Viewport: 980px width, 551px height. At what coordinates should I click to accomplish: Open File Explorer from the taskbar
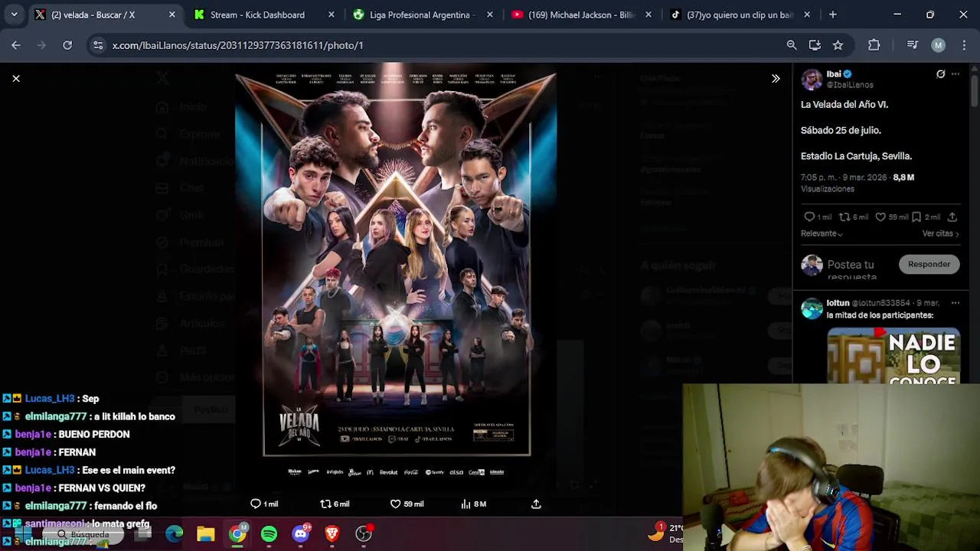click(206, 533)
